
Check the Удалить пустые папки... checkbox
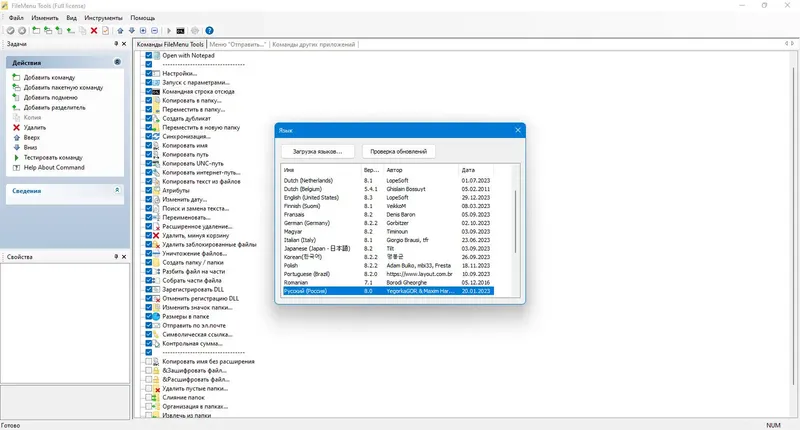[148, 389]
